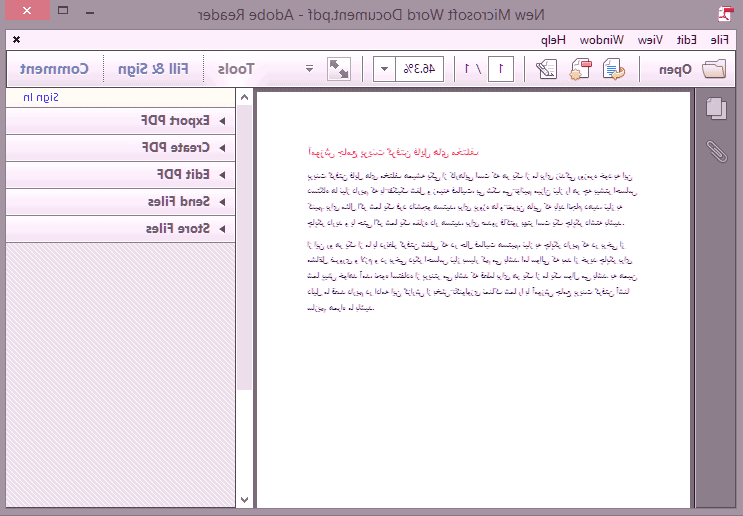Click the 46.3% zoom value field
743x516 pixels.
(419, 69)
